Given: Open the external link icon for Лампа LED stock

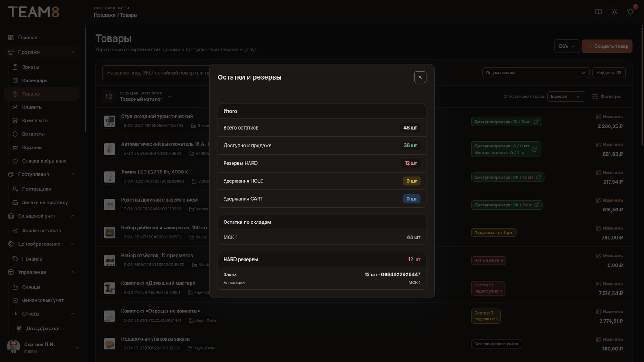Looking at the screenshot, I should tap(538, 177).
